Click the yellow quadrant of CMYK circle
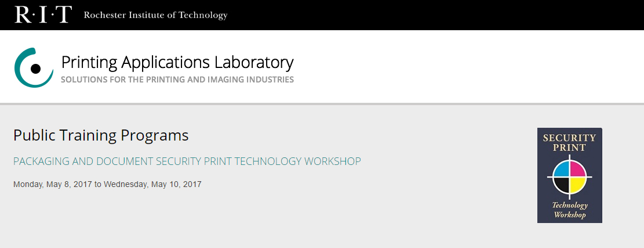The image size is (644, 248). coord(578,184)
